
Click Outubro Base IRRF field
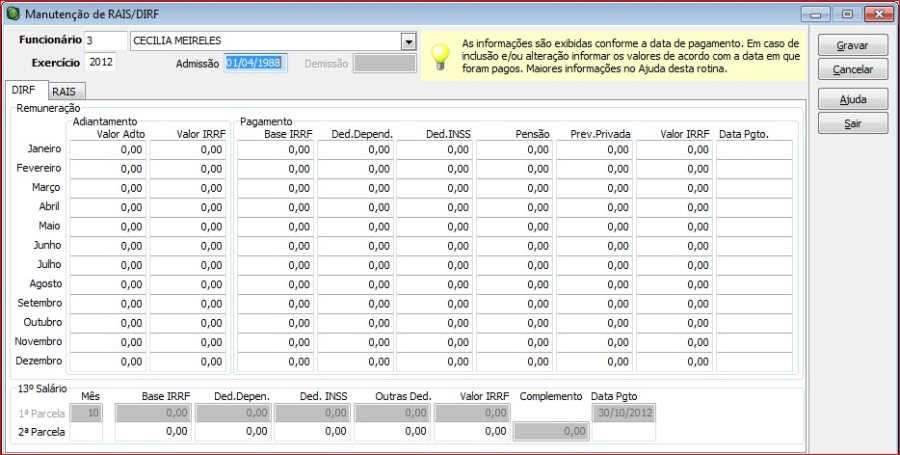[276, 324]
